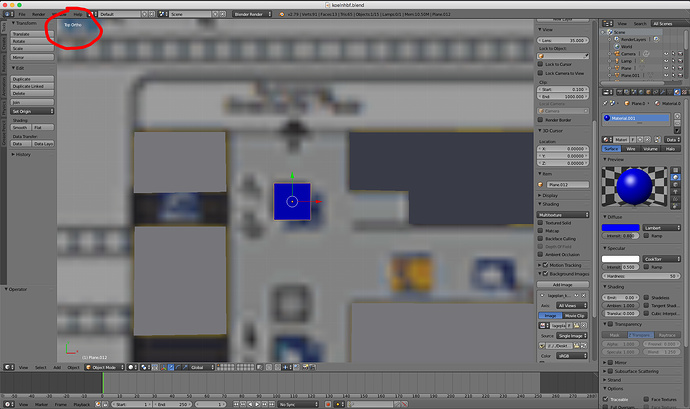Click the blue diffuse color swatch
Viewport: 690px width, 409px height.
pos(620,228)
